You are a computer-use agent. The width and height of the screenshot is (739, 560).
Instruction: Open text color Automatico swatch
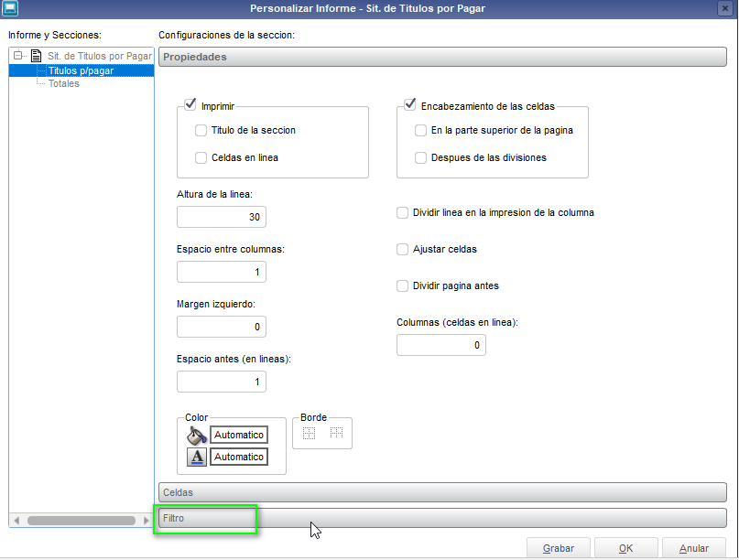239,457
